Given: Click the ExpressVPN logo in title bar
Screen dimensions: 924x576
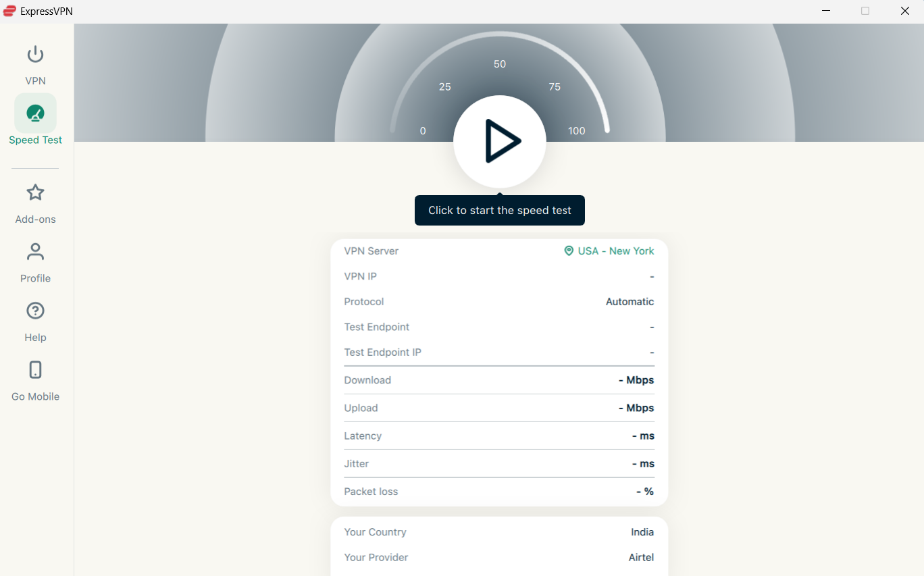Looking at the screenshot, I should pyautogui.click(x=9, y=11).
